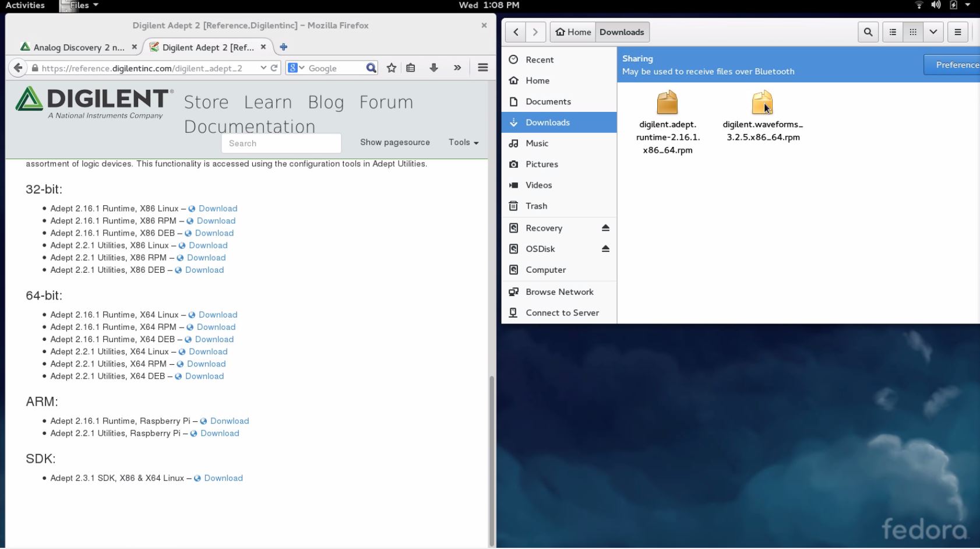Open Computer in Files sidebar
This screenshot has width=980, height=549.
coord(559,270)
